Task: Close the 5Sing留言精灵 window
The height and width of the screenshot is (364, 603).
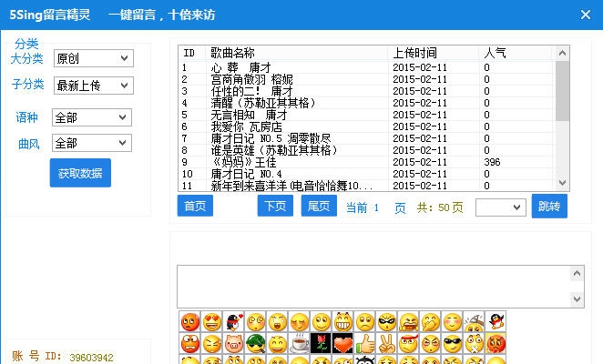Action: [586, 15]
